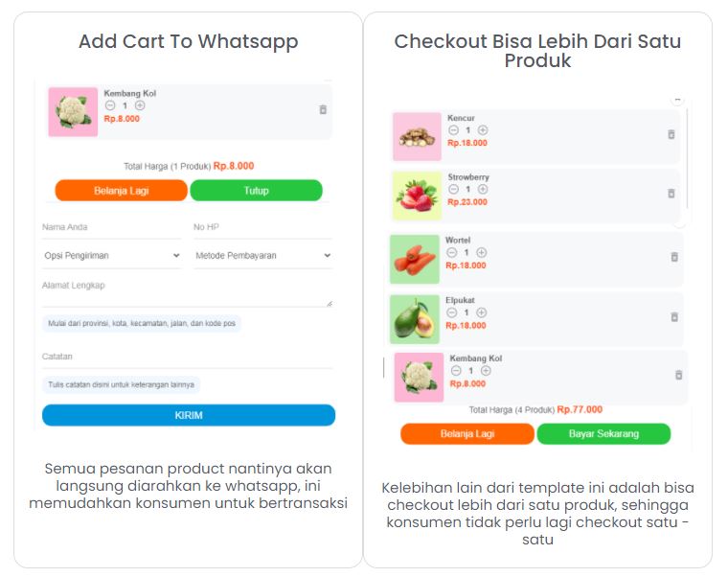Increase Kembang Kol quantity in left cart

click(x=140, y=105)
